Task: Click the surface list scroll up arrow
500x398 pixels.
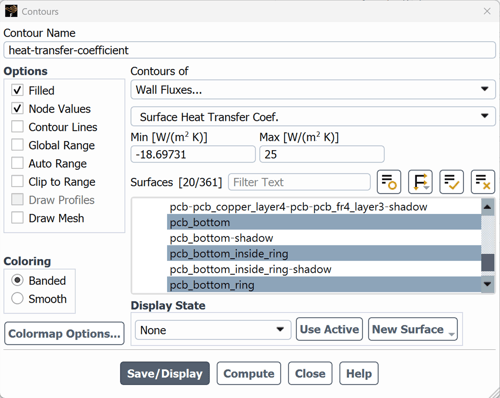Action: click(x=487, y=207)
